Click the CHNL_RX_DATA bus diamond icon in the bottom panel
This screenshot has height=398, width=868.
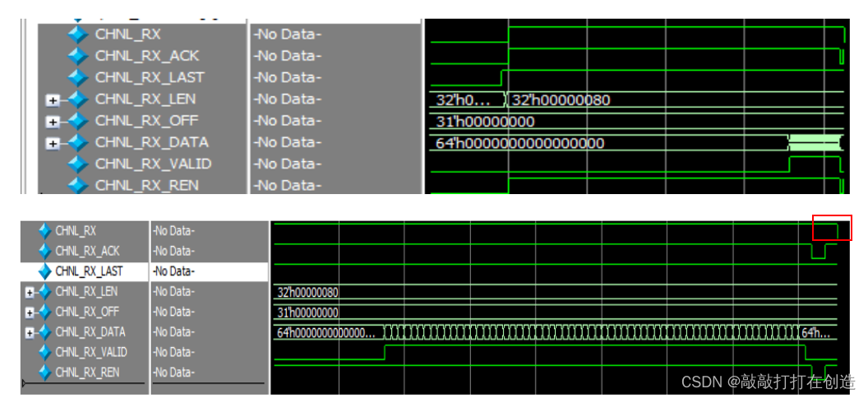[x=45, y=333]
